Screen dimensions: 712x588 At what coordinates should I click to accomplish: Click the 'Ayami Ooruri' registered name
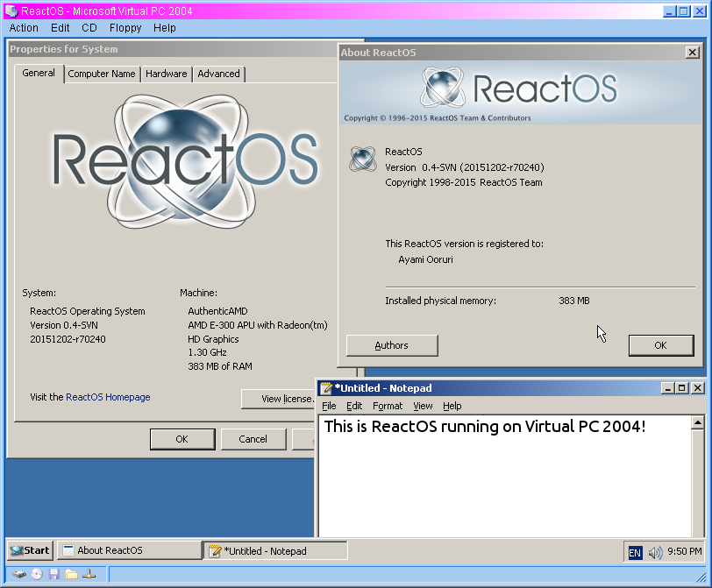tap(425, 259)
